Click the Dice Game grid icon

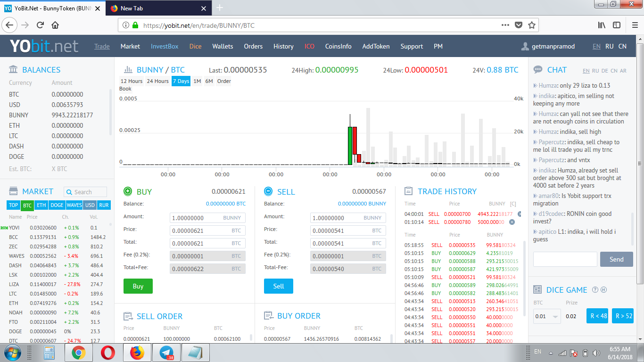(x=537, y=290)
